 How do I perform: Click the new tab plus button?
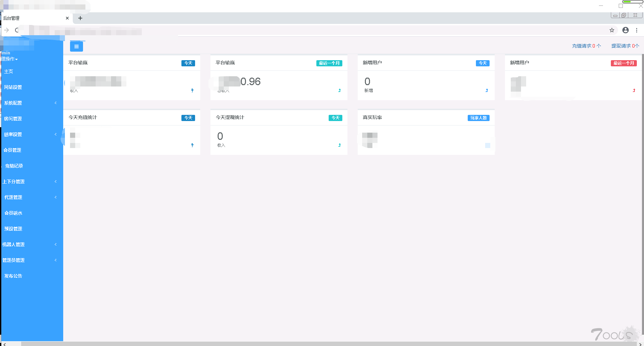80,18
